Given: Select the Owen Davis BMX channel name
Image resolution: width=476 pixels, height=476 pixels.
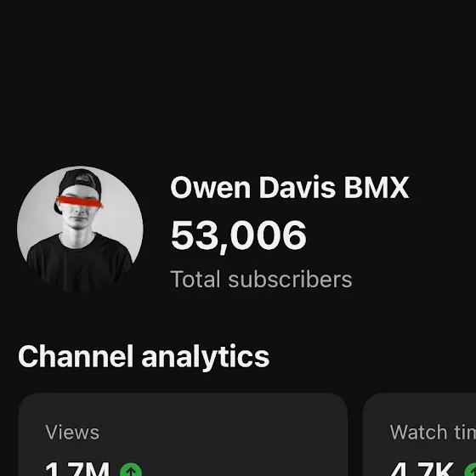Looking at the screenshot, I should (290, 187).
